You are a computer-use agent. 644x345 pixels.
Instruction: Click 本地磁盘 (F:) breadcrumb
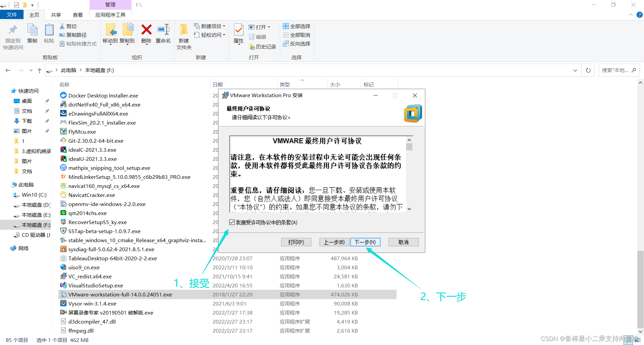(x=100, y=70)
